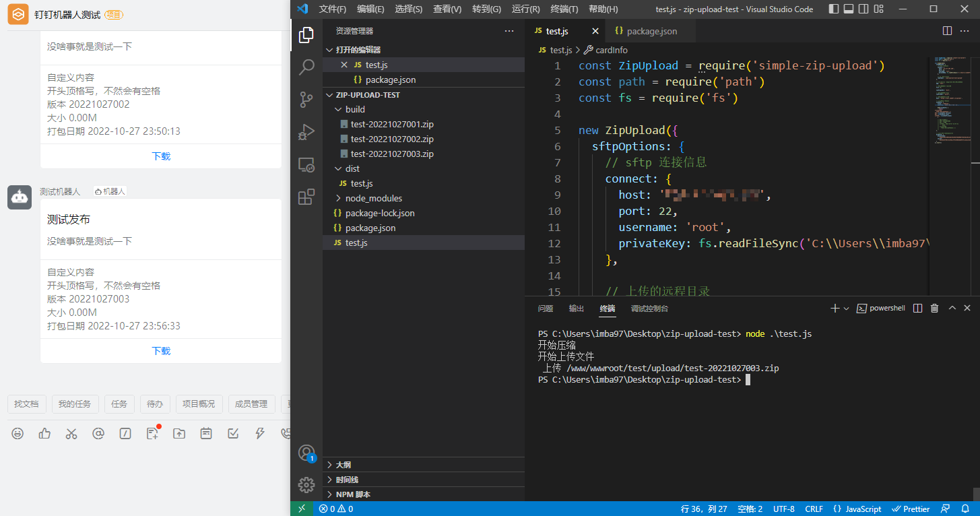Viewport: 980px width, 516px height.
Task: Click 下载 link under version 20221027003
Action: click(x=161, y=351)
